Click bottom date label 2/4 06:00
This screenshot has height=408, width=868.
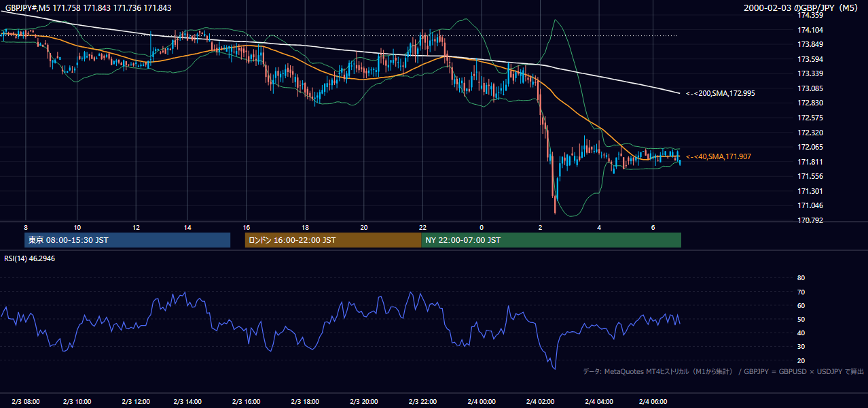click(653, 401)
